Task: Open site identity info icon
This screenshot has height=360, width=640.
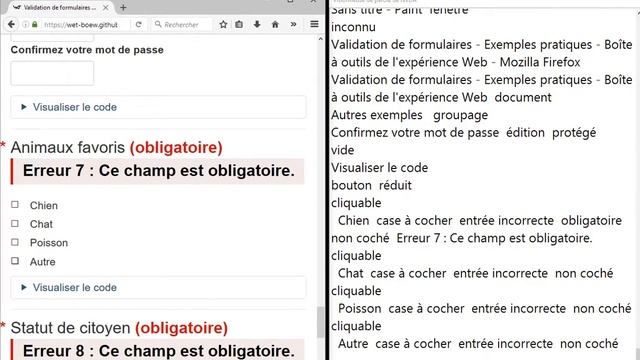Action: click(x=26, y=24)
